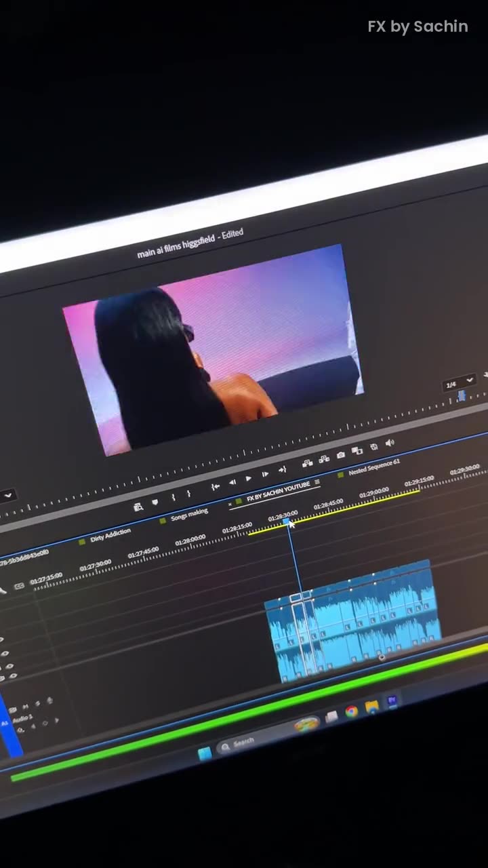Close the FX BY SACHIN YOUTUBE tab
This screenshot has width=488, height=868.
[x=230, y=505]
